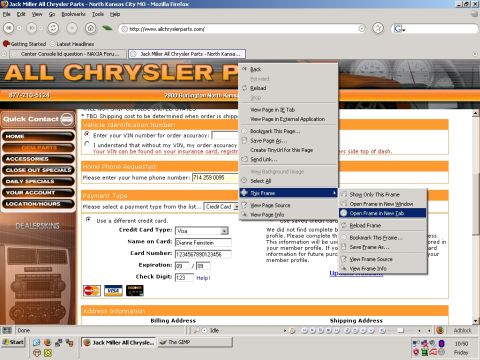Click the Card Number input field
Screen dimensions: 480x360
pos(203,255)
